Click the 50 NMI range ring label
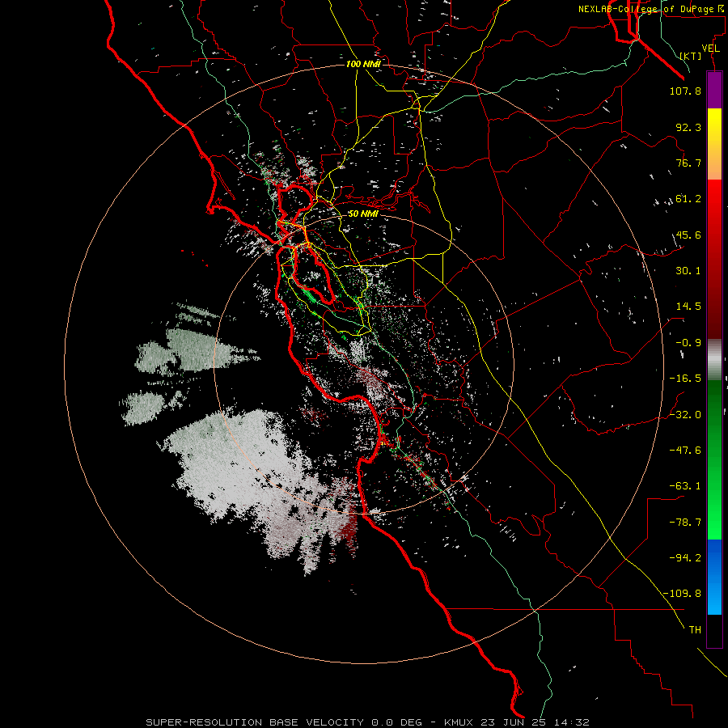The image size is (728, 728). point(363,214)
